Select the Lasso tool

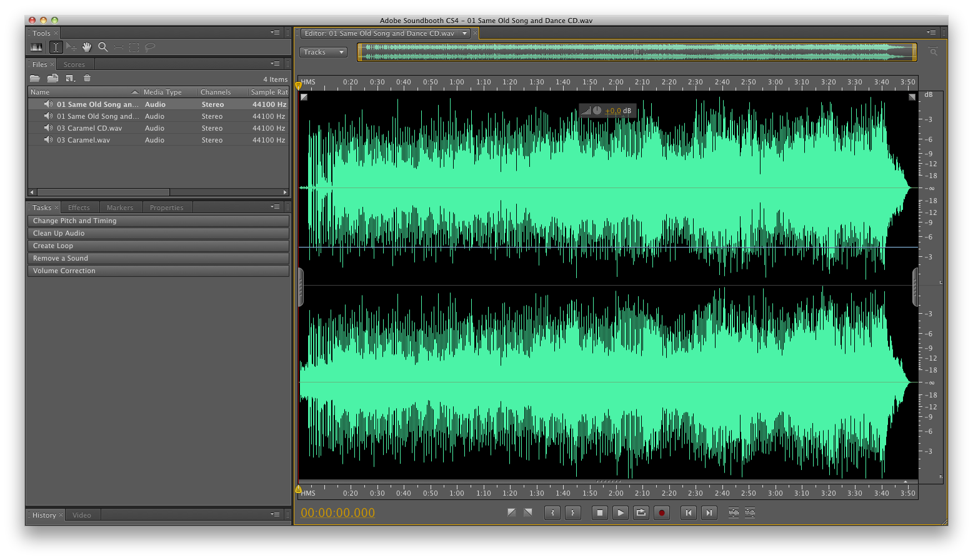[150, 47]
